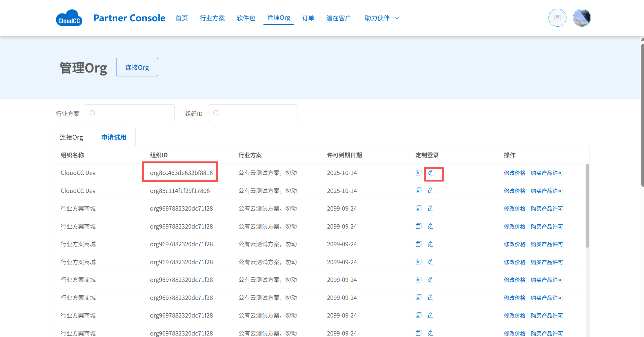Click copy icon for org85c114f1f29f17806 row

(418, 191)
